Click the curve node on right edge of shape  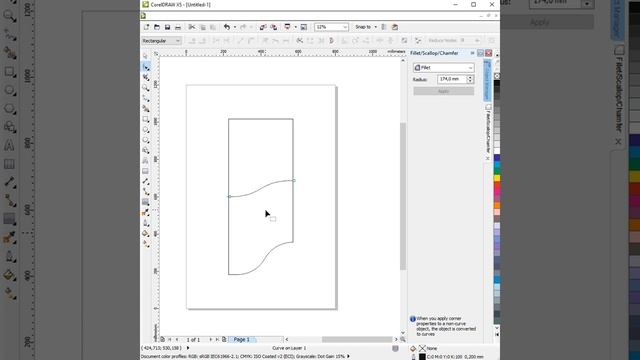[293, 180]
